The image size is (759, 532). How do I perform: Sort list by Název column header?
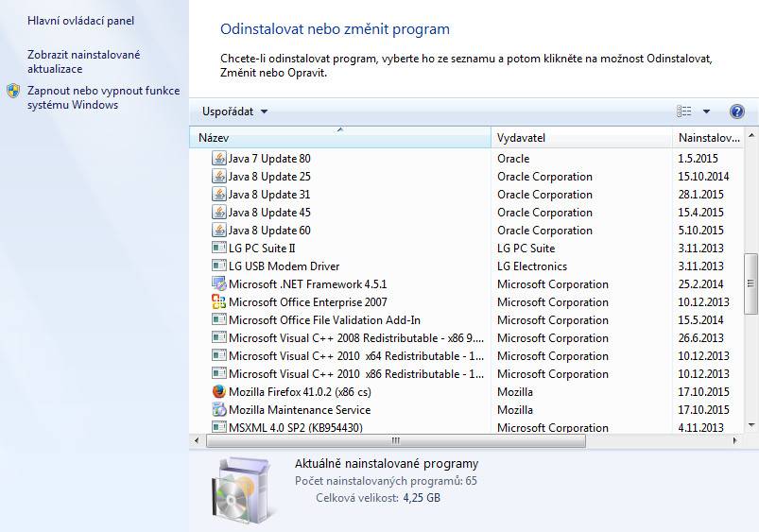click(x=340, y=137)
